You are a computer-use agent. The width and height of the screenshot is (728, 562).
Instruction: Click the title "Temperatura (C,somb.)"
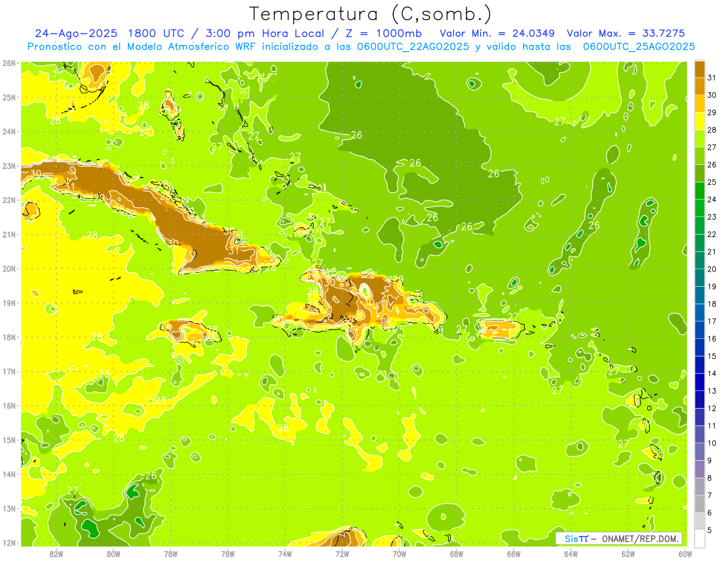click(371, 15)
